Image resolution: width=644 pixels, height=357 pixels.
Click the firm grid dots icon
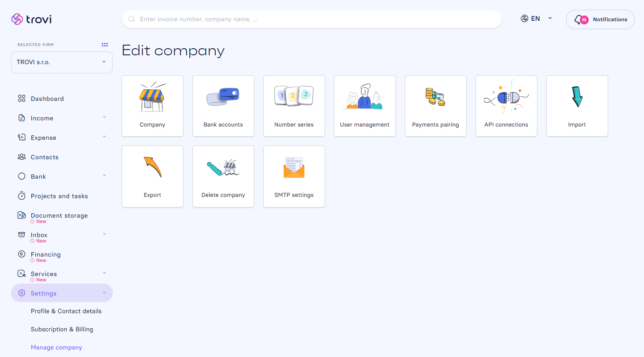[105, 45]
